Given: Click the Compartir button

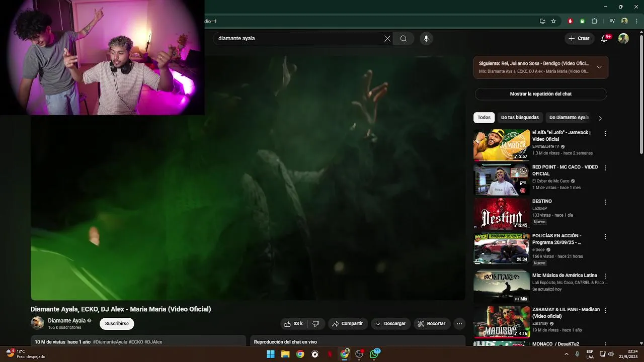Looking at the screenshot, I should pyautogui.click(x=347, y=324).
